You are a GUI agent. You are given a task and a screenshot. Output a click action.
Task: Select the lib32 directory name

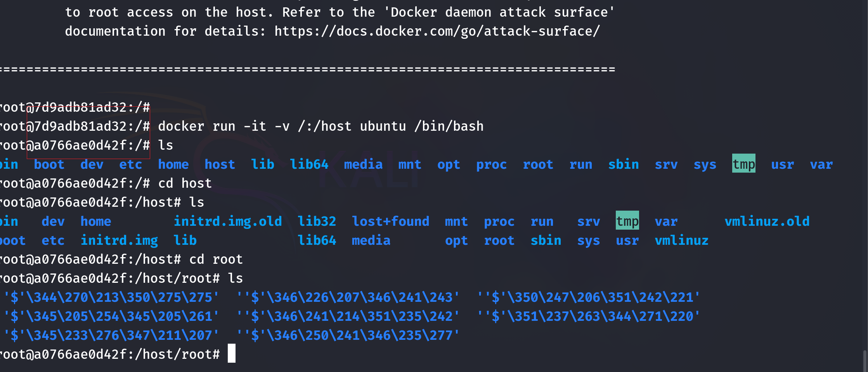pos(317,221)
